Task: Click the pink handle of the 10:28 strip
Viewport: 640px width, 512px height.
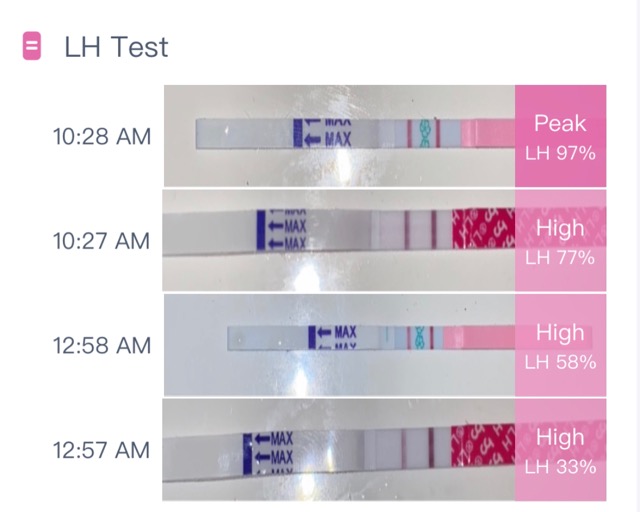Action: click(488, 133)
